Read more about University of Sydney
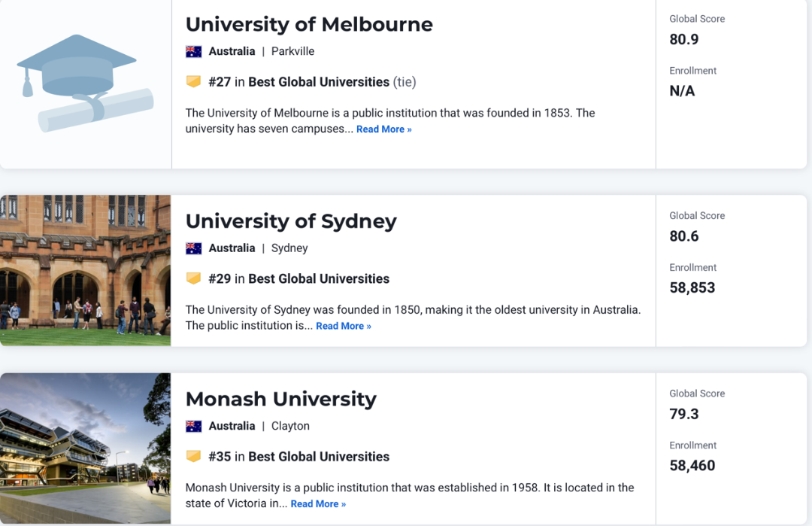Image resolution: width=812 pixels, height=526 pixels. pyautogui.click(x=344, y=326)
